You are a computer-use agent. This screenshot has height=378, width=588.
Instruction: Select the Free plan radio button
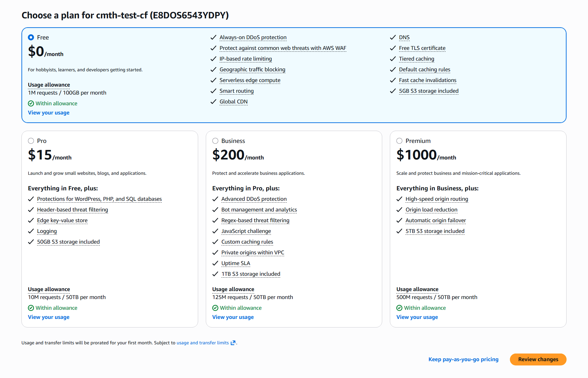(x=31, y=37)
